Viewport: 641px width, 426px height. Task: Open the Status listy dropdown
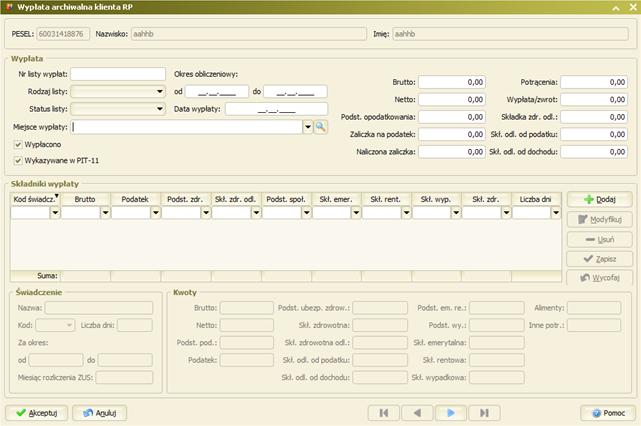coord(160,109)
